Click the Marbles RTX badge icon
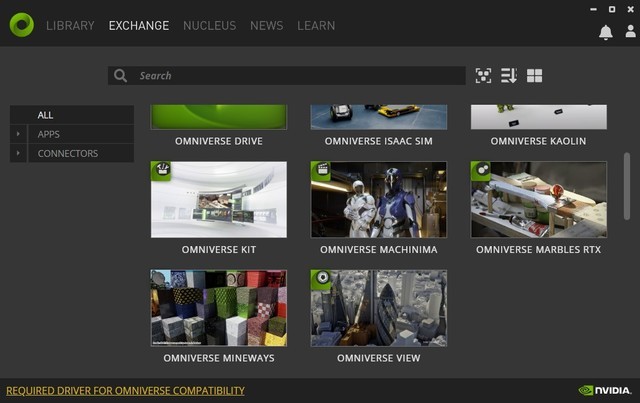The width and height of the screenshot is (640, 403). click(481, 170)
